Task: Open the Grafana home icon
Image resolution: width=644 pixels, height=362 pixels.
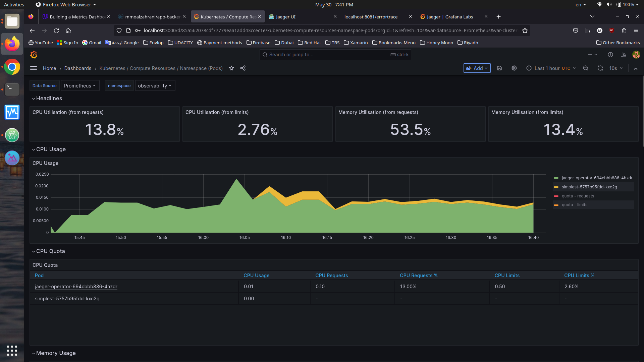Action: tap(34, 55)
